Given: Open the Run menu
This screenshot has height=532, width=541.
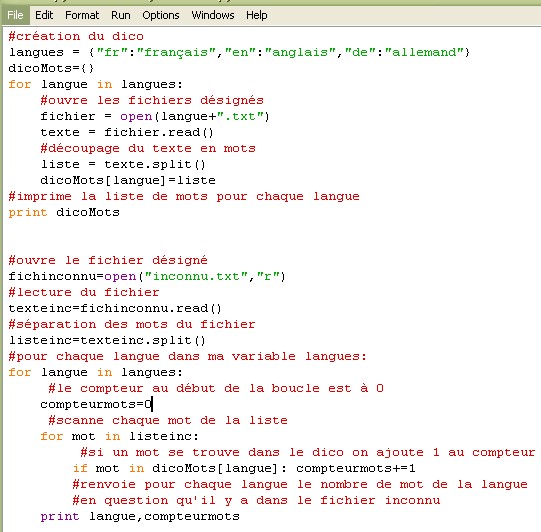Looking at the screenshot, I should (x=121, y=15).
